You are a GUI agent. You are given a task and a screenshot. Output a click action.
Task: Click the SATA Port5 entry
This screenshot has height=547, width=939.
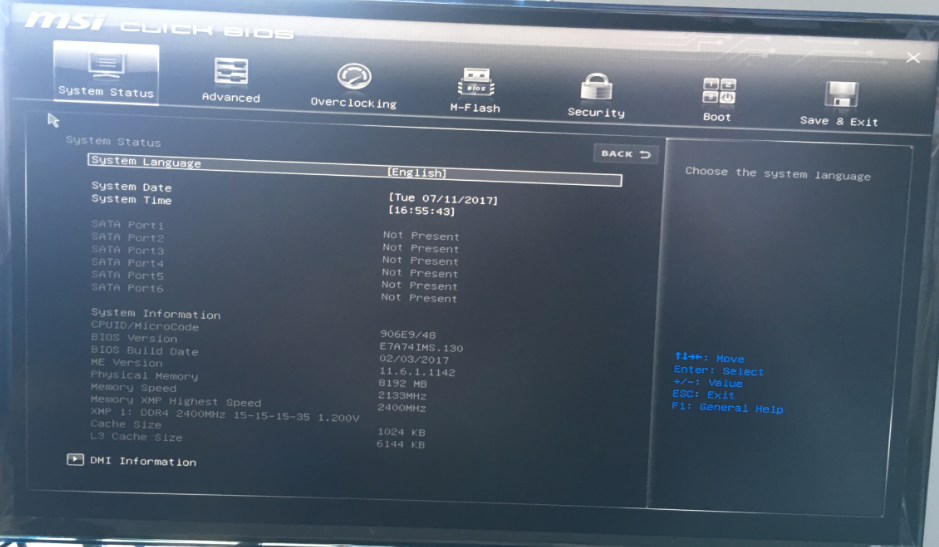[128, 275]
